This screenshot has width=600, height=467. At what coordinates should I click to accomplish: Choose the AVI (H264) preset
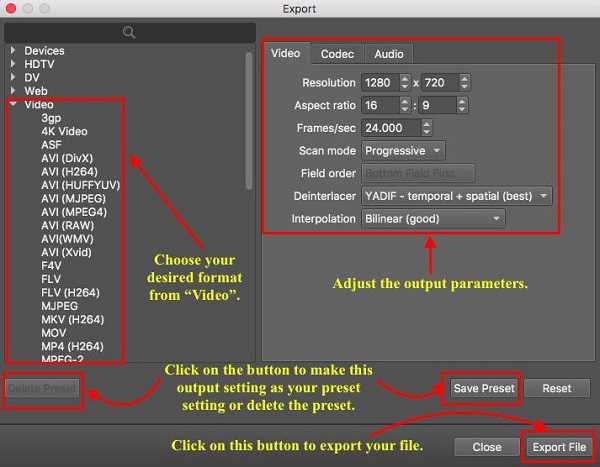coord(69,171)
